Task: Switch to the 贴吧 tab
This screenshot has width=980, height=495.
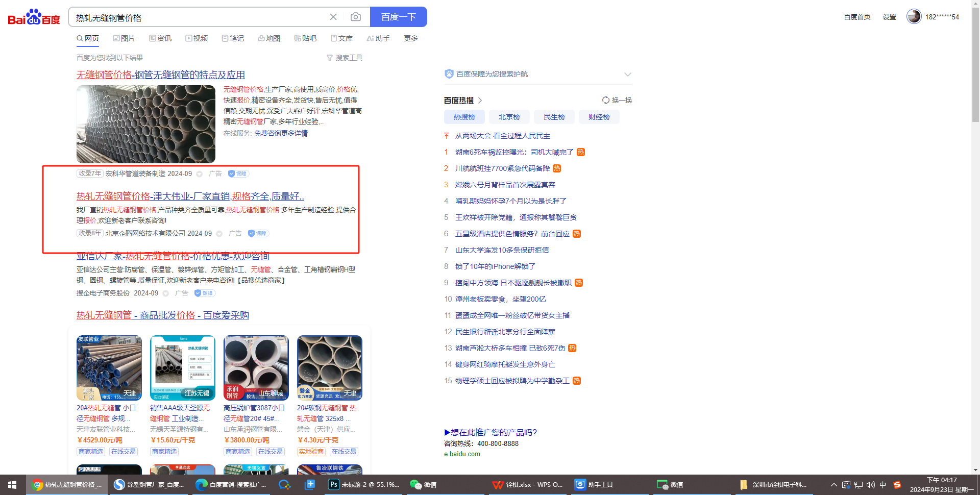Action: [x=305, y=38]
